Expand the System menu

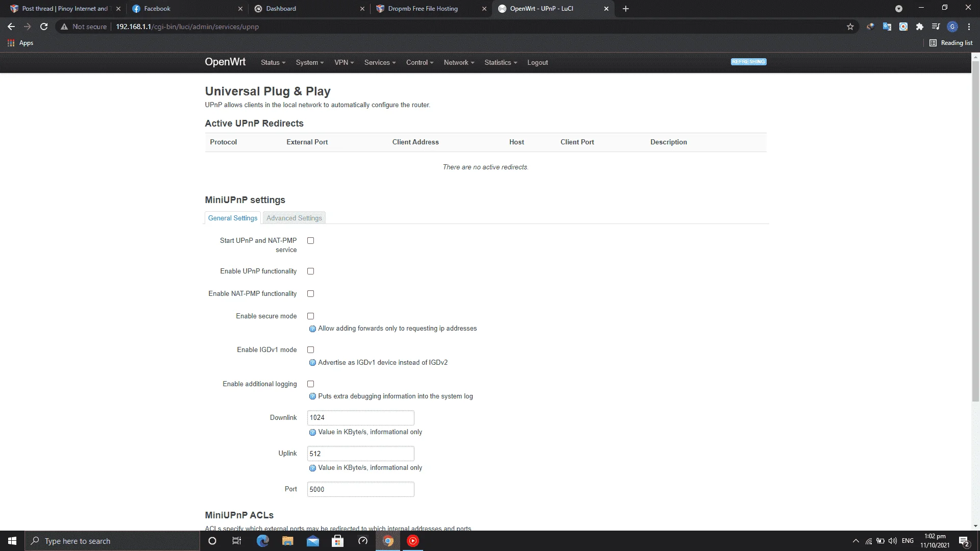click(310, 62)
